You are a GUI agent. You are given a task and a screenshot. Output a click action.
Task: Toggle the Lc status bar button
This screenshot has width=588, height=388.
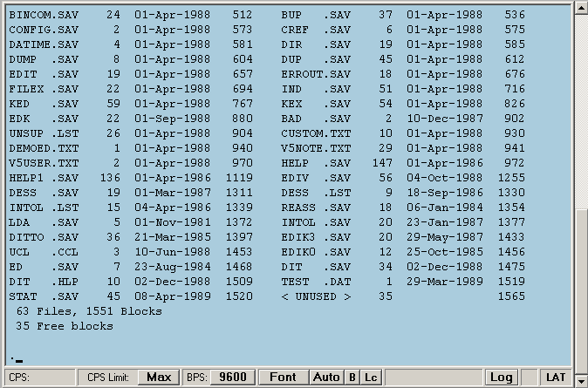[x=371, y=378]
